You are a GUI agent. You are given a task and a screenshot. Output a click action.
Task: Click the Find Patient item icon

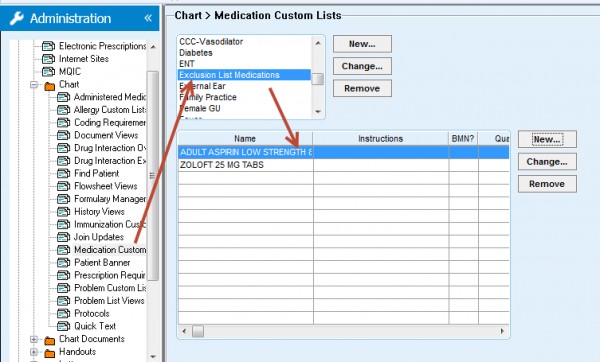point(63,173)
